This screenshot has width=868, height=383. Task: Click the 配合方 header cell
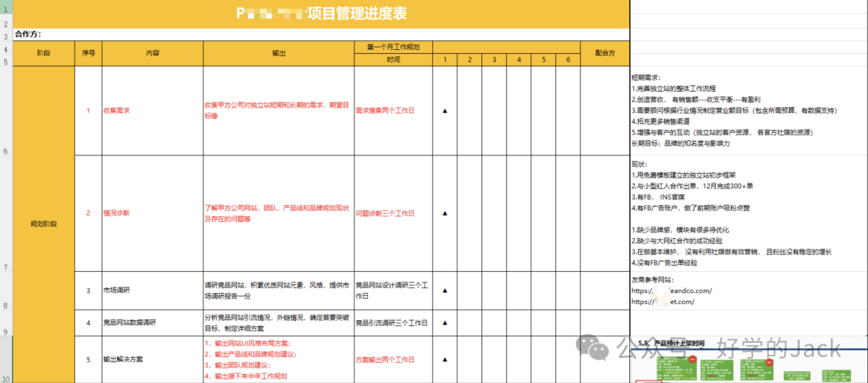tap(605, 53)
